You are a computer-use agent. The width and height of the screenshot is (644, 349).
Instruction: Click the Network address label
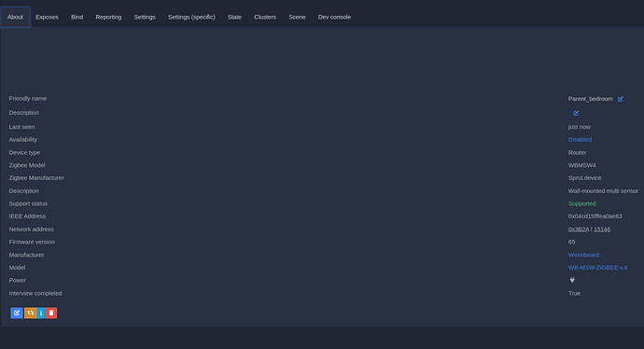31,230
